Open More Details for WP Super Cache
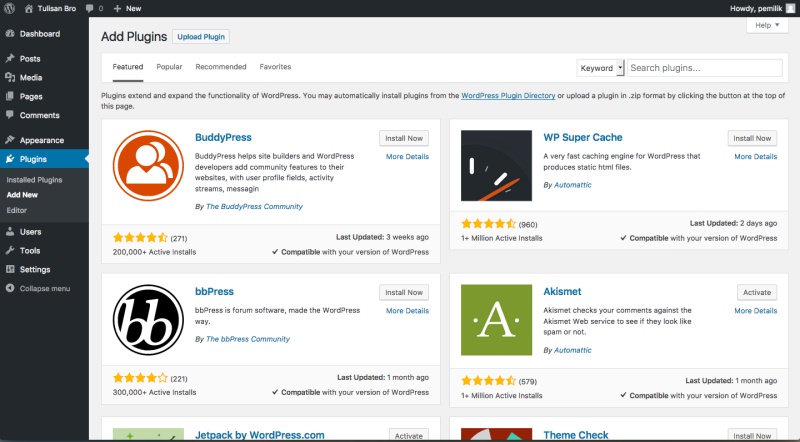Viewport: 800px width, 442px height. point(756,157)
